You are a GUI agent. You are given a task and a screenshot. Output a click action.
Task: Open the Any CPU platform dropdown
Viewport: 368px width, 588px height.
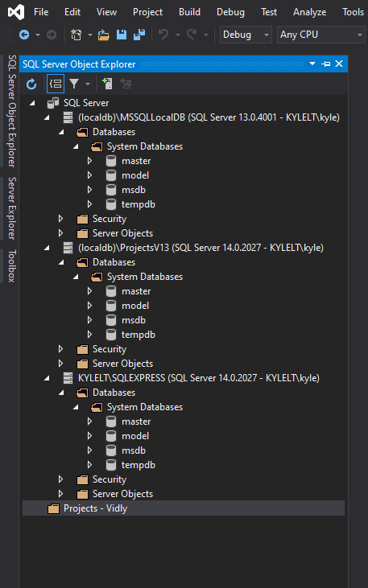pyautogui.click(x=321, y=35)
